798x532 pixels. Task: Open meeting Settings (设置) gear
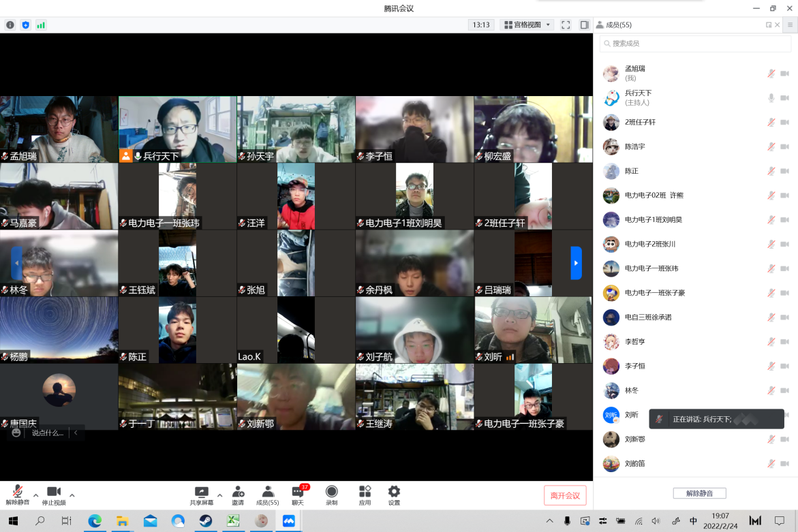pos(394,495)
